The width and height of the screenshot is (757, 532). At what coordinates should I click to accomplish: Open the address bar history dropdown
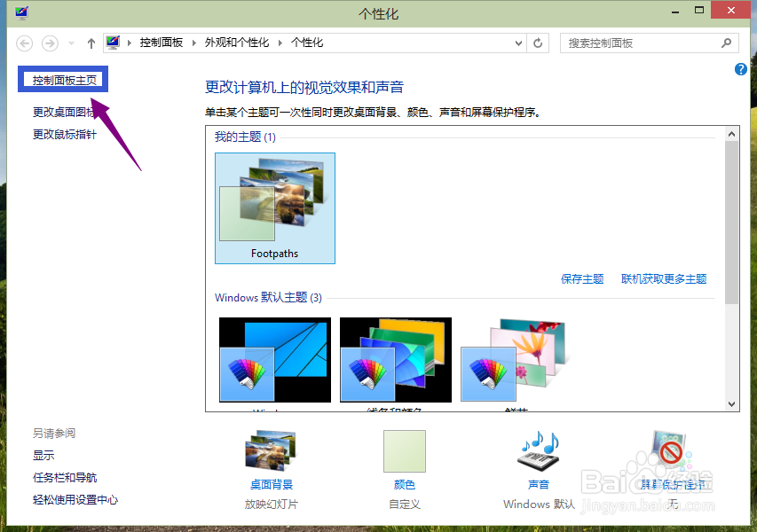[x=518, y=43]
